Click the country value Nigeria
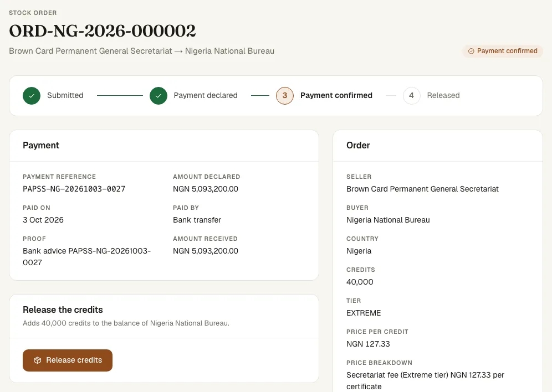Screen dimensions: 552x392 (x=359, y=251)
